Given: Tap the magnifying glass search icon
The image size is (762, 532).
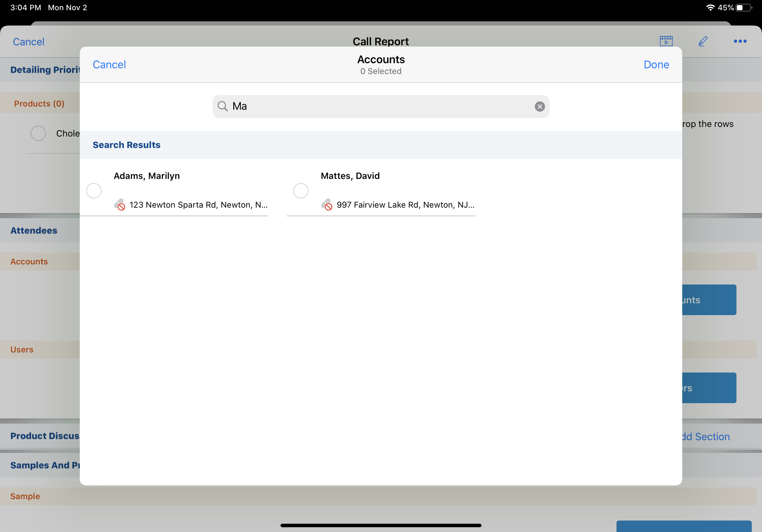Looking at the screenshot, I should tap(222, 107).
